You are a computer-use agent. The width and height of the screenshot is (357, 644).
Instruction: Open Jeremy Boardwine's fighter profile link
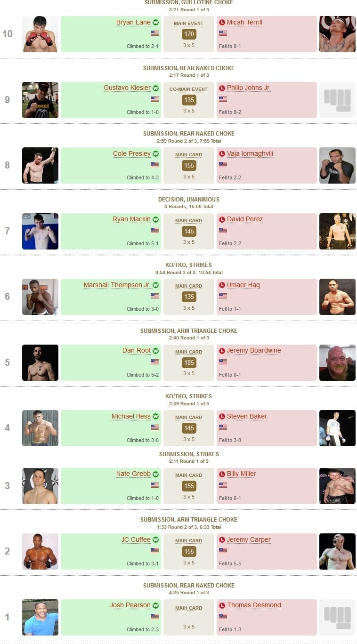[254, 350]
